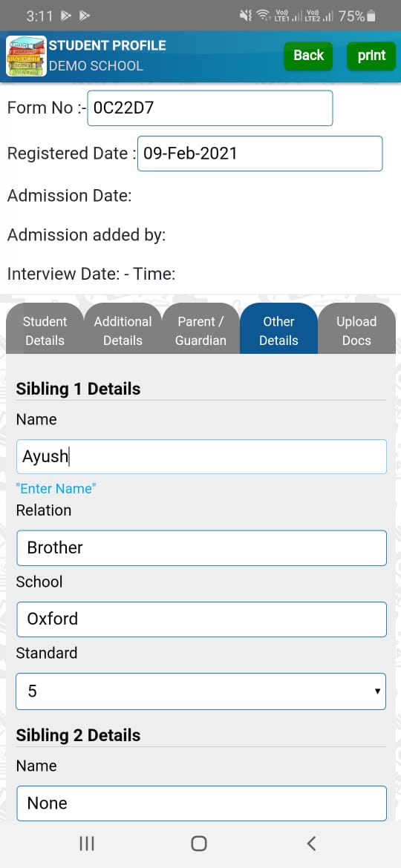
Task: Click the Sibling 1 Relation field
Action: 201,548
